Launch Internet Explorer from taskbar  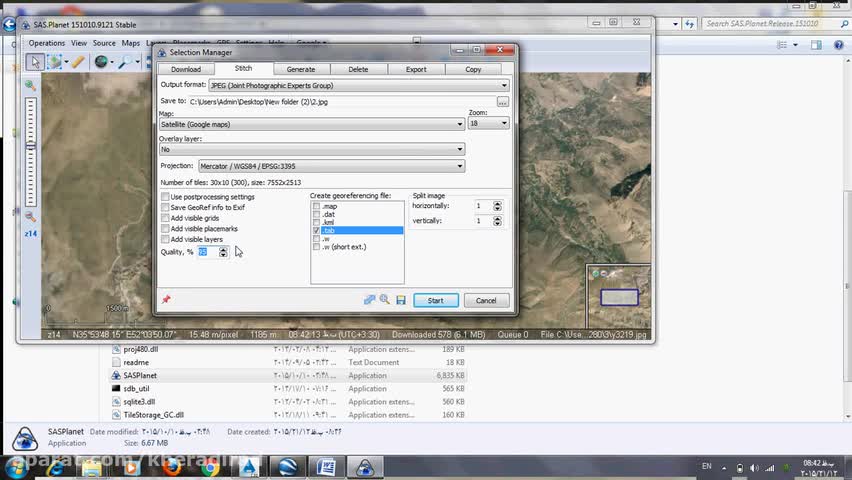(55, 468)
